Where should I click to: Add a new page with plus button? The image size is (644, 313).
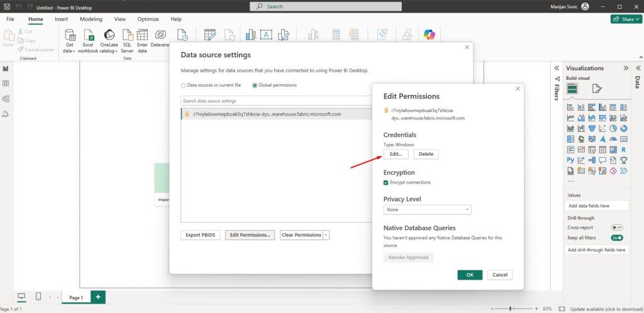pyautogui.click(x=97, y=297)
